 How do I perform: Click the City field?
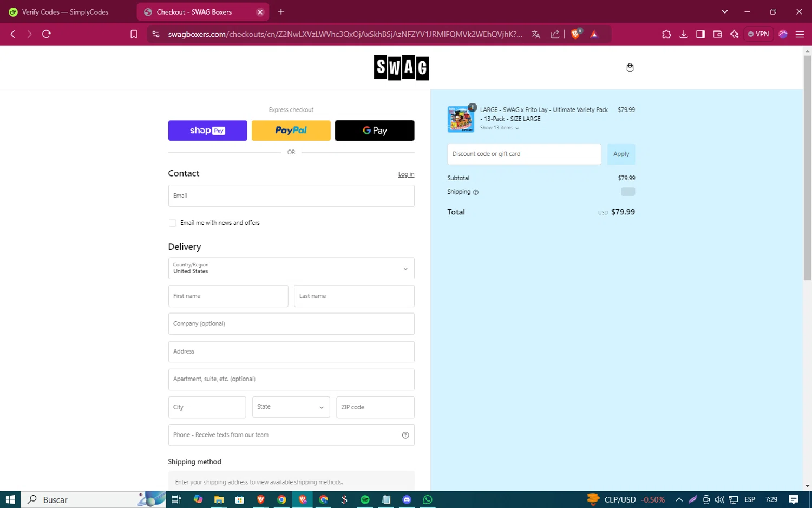pos(207,407)
